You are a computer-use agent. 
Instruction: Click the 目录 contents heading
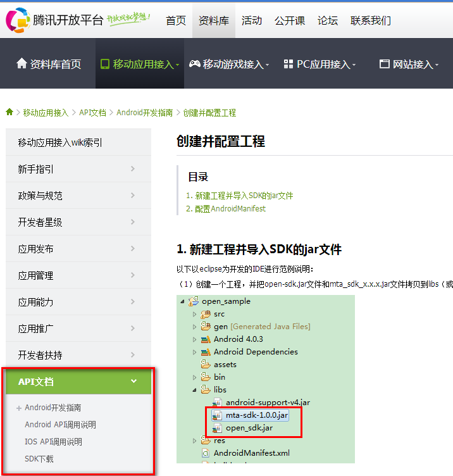[x=198, y=177]
